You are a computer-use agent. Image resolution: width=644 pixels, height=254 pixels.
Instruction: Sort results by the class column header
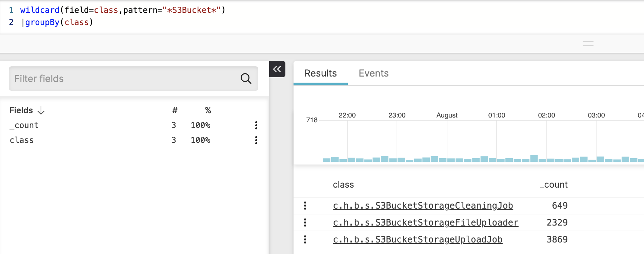(343, 185)
